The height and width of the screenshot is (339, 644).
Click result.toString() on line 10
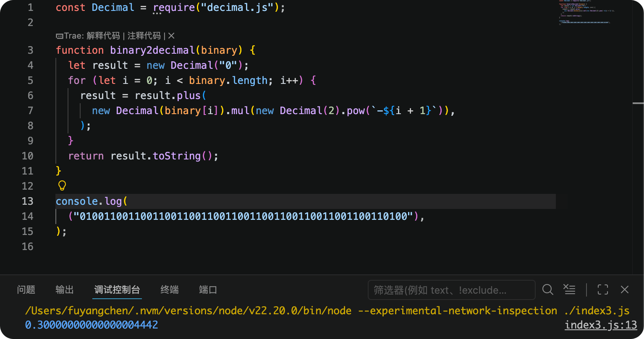pyautogui.click(x=162, y=156)
